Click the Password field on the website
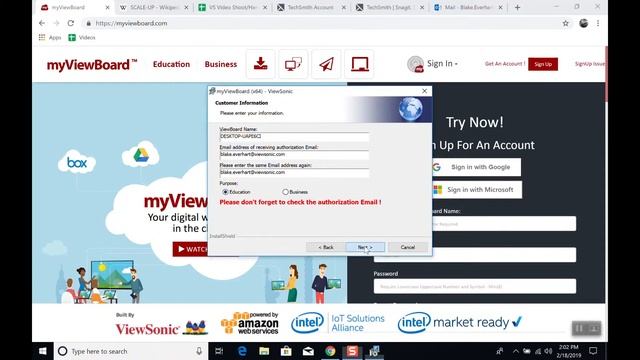Viewport: 640px width, 360px height. tap(475, 286)
